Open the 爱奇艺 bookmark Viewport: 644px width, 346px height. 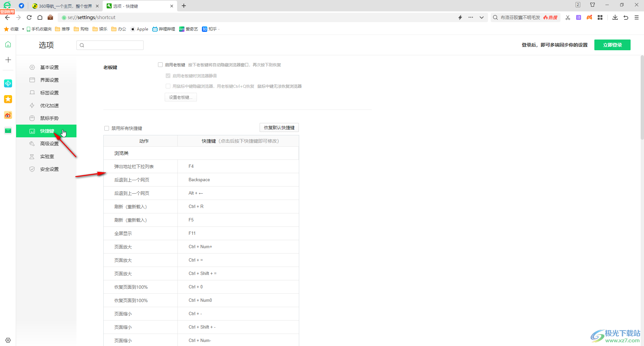click(x=189, y=29)
